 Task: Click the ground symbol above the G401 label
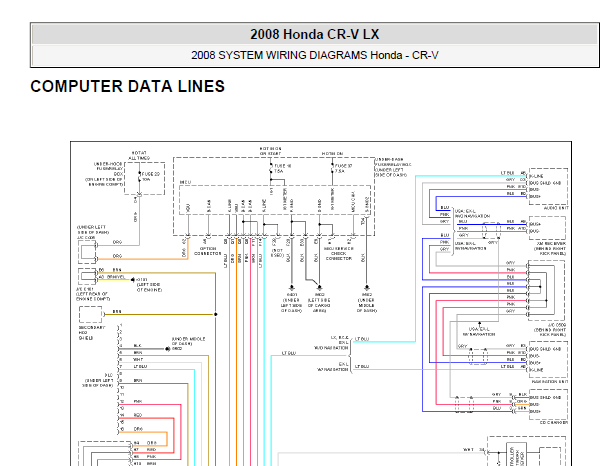click(x=292, y=288)
